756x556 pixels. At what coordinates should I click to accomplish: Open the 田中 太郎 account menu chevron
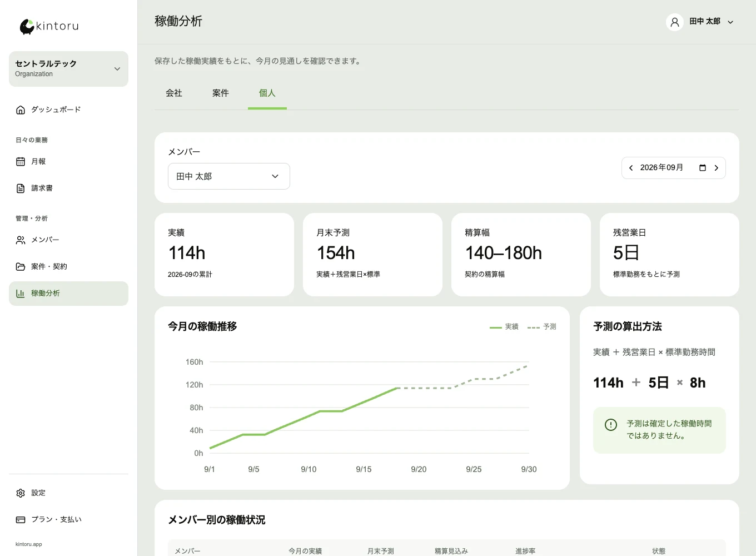point(730,22)
